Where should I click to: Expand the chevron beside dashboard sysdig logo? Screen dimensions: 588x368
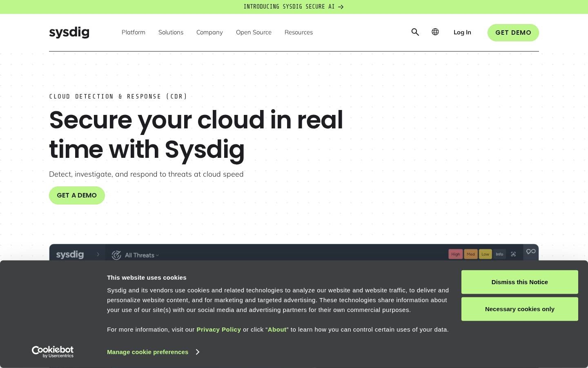[98, 254]
